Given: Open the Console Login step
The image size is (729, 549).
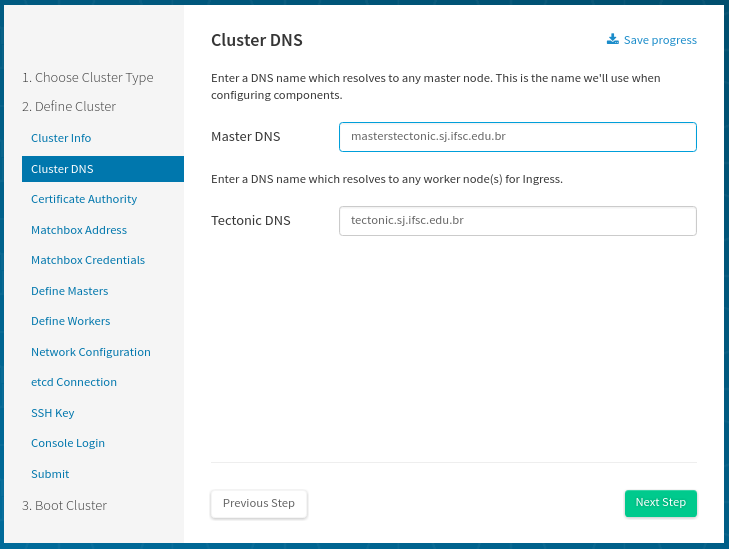Looking at the screenshot, I should [67, 443].
